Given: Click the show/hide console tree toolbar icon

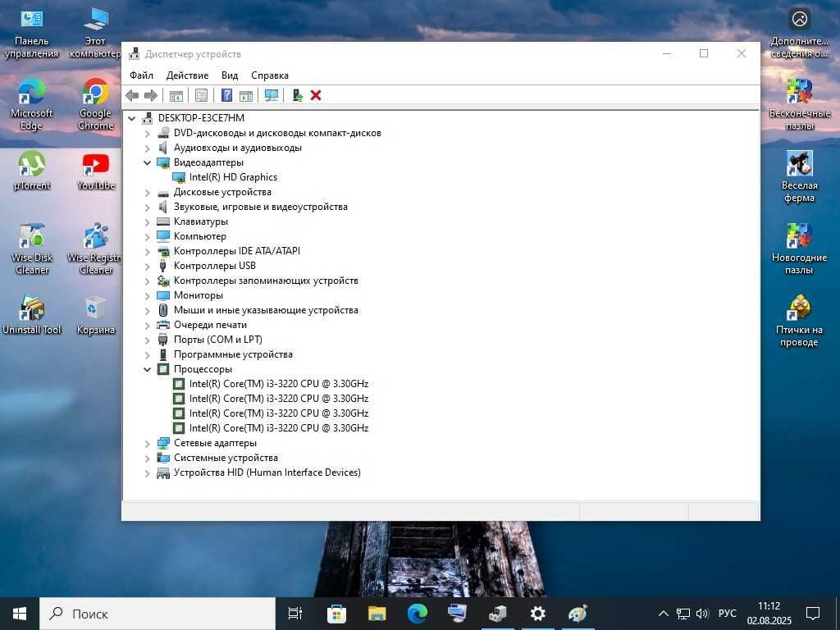Looking at the screenshot, I should 176,96.
